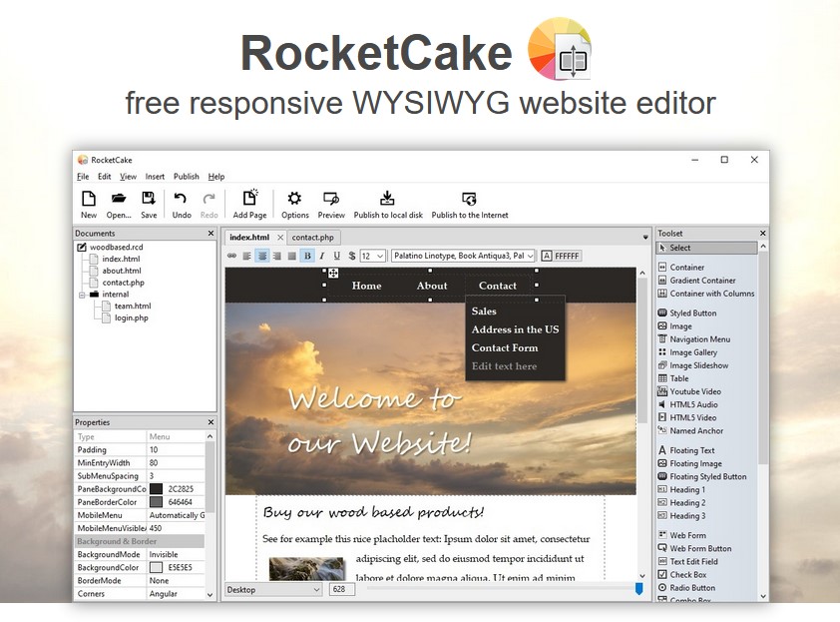The width and height of the screenshot is (840, 622).
Task: Click the Undo arrow icon
Action: [181, 199]
